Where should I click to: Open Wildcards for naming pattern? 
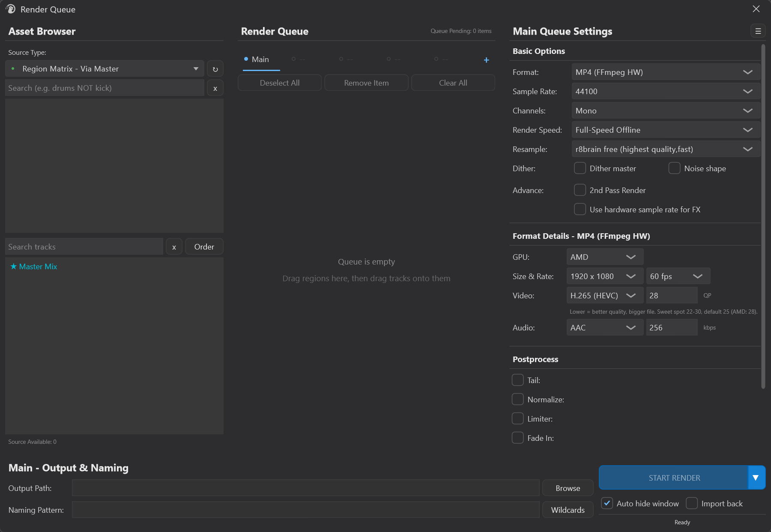tap(568, 510)
